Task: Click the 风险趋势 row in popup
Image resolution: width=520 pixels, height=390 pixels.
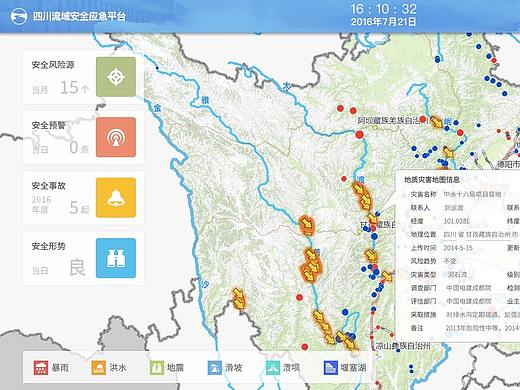Action: coord(433,261)
